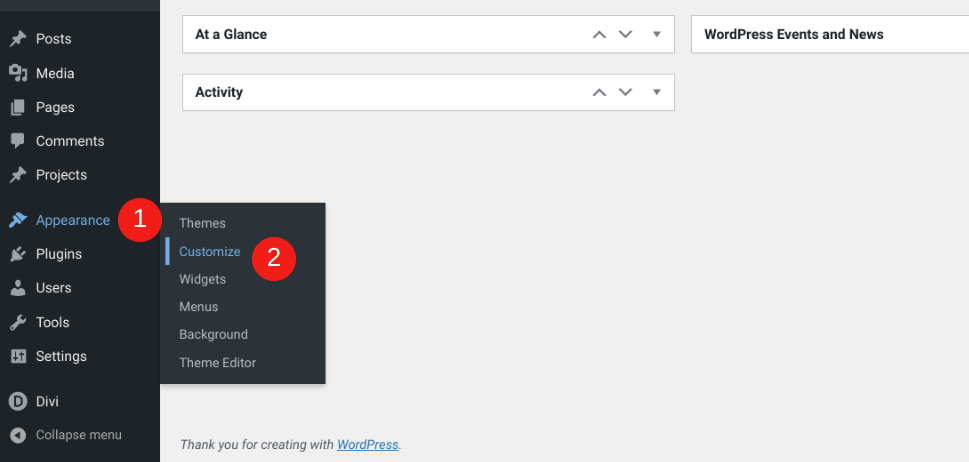The width and height of the screenshot is (969, 462).
Task: Click the Posts pushpin icon
Action: tap(17, 39)
